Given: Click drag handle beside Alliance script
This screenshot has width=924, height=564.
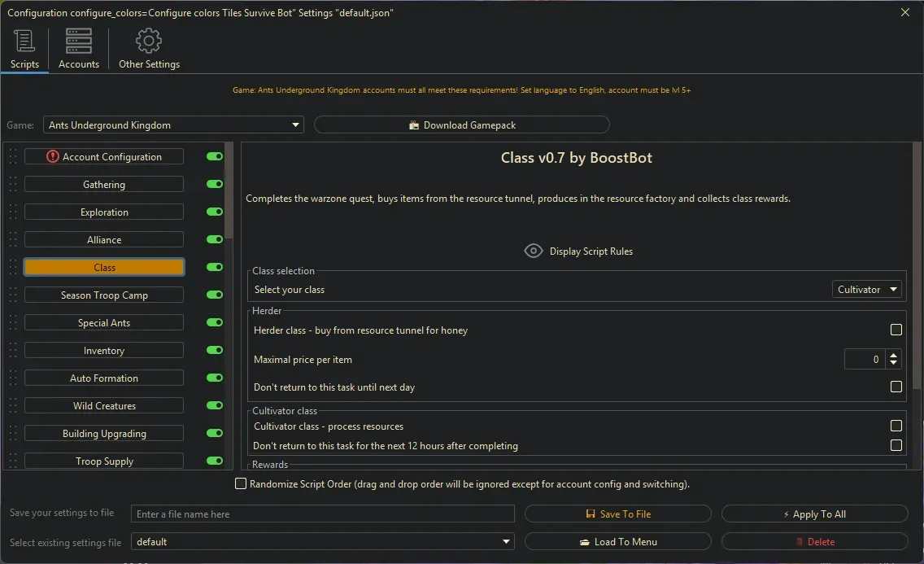Looking at the screenshot, I should [13, 240].
